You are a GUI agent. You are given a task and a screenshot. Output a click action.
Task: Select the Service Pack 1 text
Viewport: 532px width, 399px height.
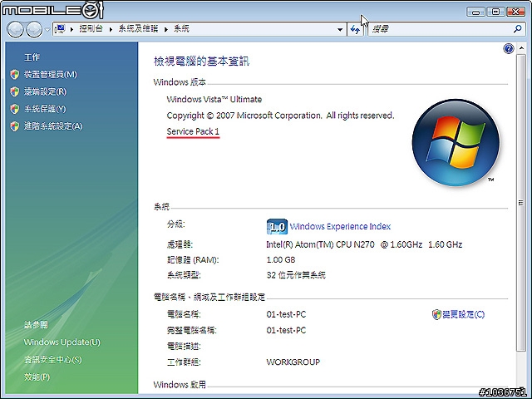click(193, 131)
